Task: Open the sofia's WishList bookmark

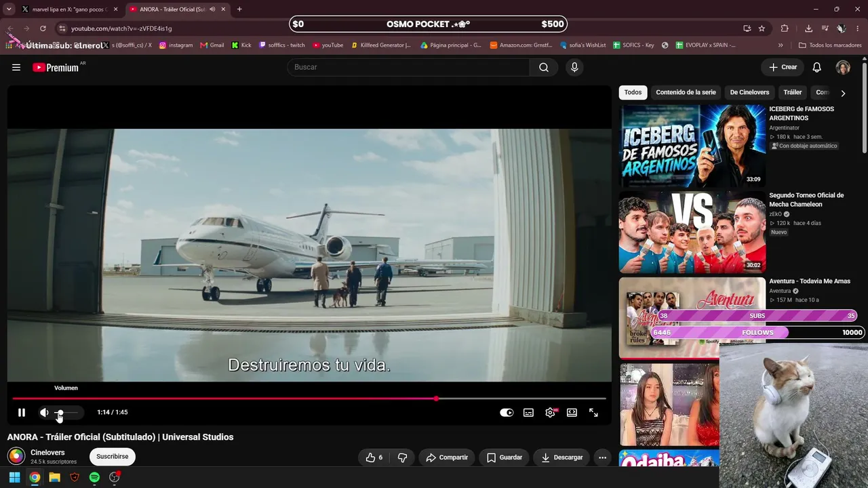Action: click(583, 45)
